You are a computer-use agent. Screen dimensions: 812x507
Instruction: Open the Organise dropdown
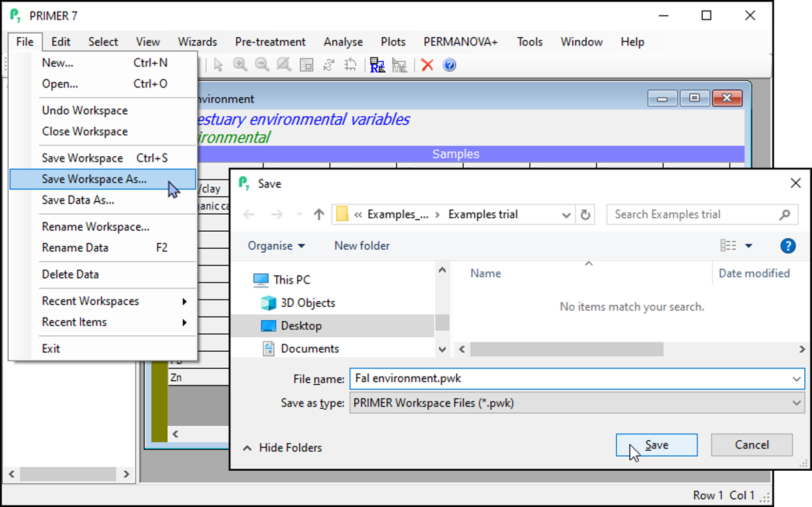tap(276, 246)
